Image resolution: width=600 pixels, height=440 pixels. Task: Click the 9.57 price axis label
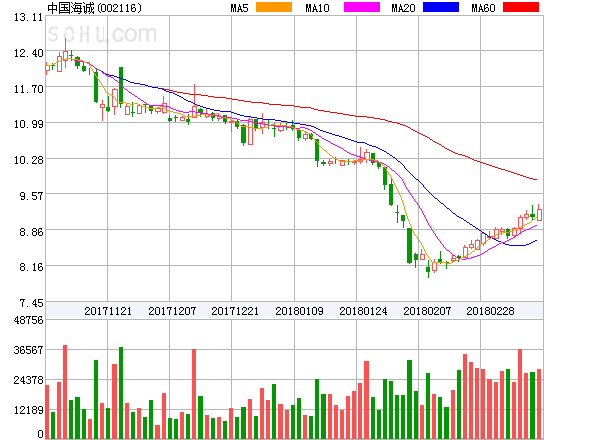click(31, 196)
